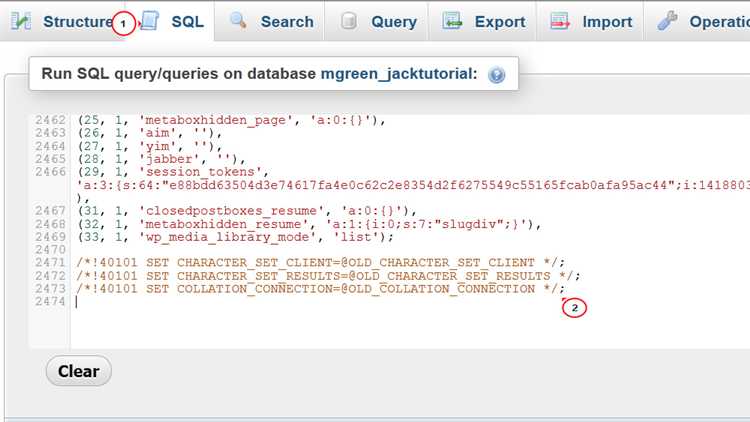Open the Export tab
Viewport: 750px width, 422px height.
[x=500, y=21]
